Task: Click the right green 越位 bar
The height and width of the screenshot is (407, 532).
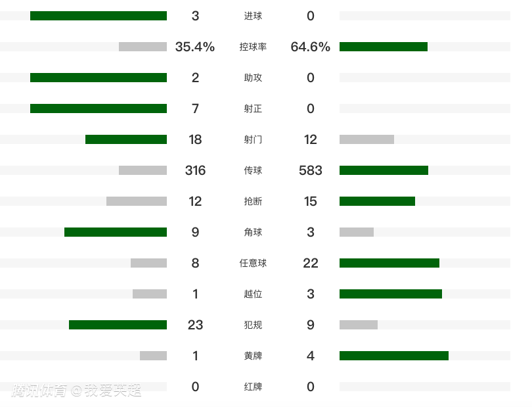Action: [x=391, y=294]
